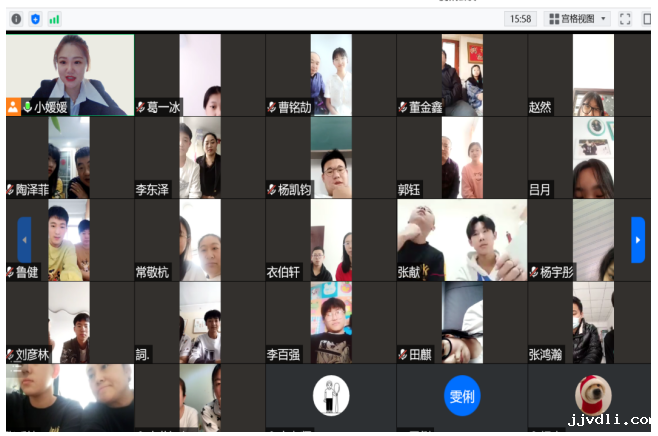
Task: Enter full screen mode
Action: tap(625, 18)
